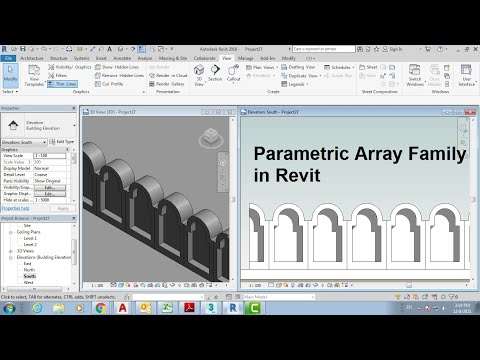
Task: Toggle Thin Lines display
Action: pyautogui.click(x=62, y=84)
